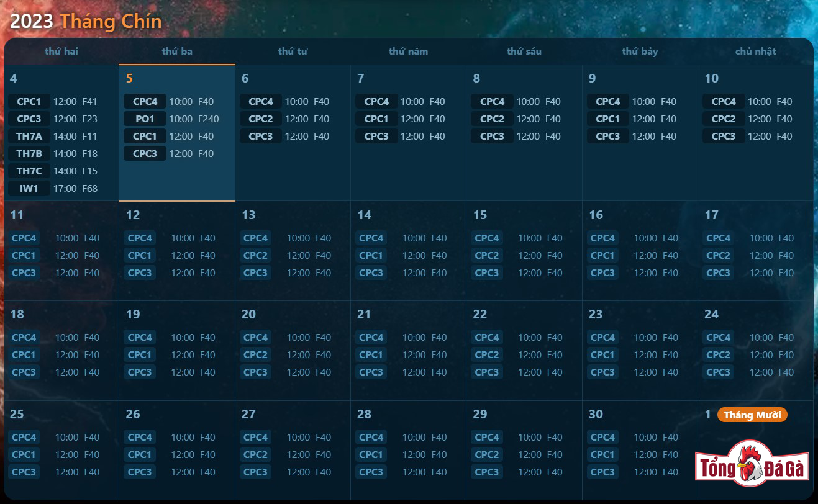Screen dimensions: 818x504
Task: Select the highlighted day 5 date number
Action: pos(129,78)
